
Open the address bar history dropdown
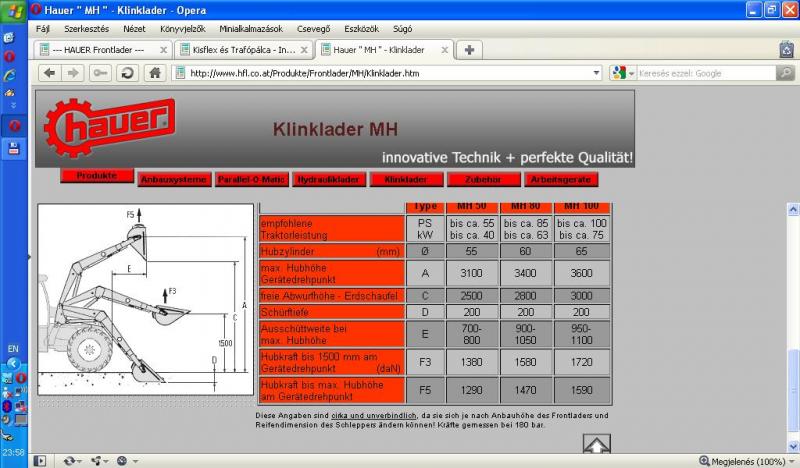pos(596,73)
